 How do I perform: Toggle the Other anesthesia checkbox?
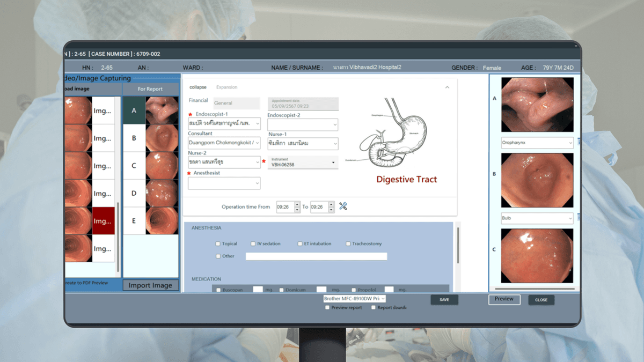(218, 256)
